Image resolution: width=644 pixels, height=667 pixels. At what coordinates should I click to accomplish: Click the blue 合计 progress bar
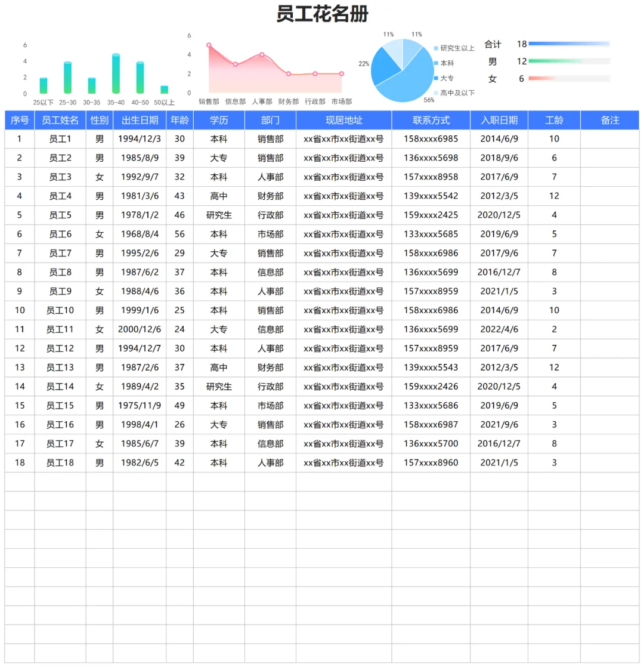pyautogui.click(x=569, y=44)
